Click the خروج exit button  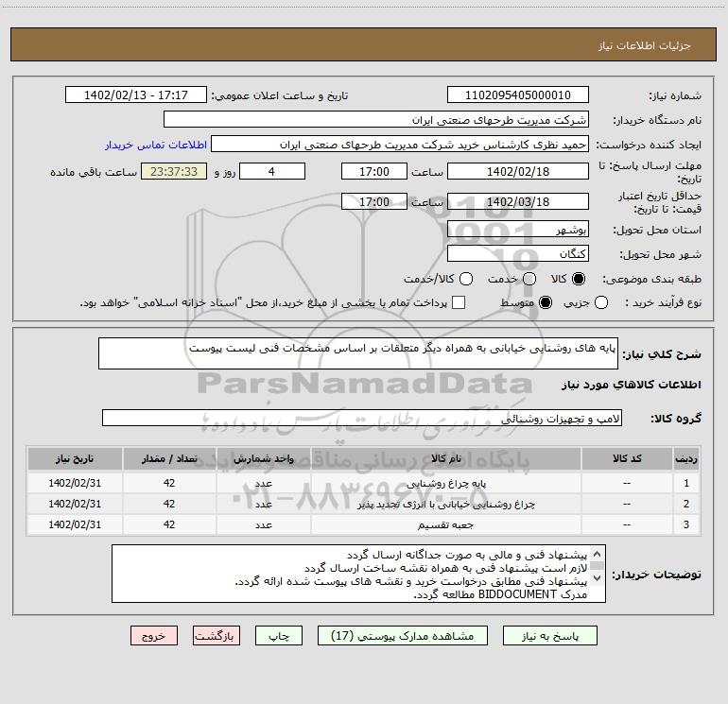pyautogui.click(x=154, y=636)
